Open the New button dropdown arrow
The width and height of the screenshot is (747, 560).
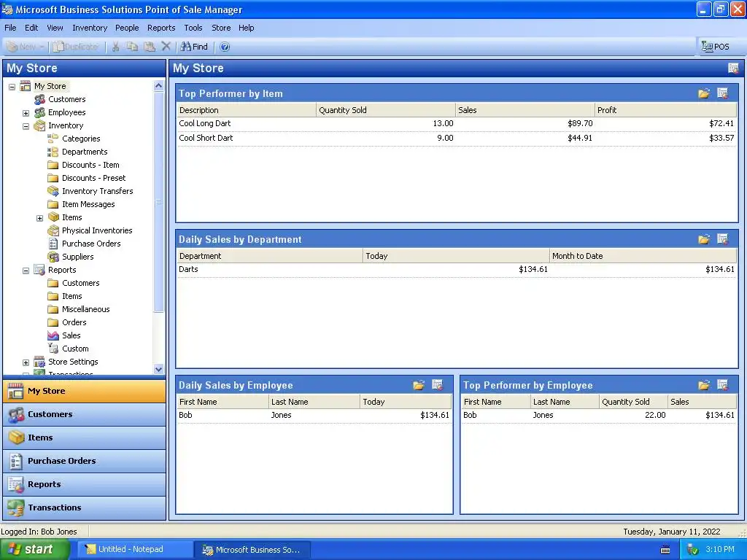point(42,47)
